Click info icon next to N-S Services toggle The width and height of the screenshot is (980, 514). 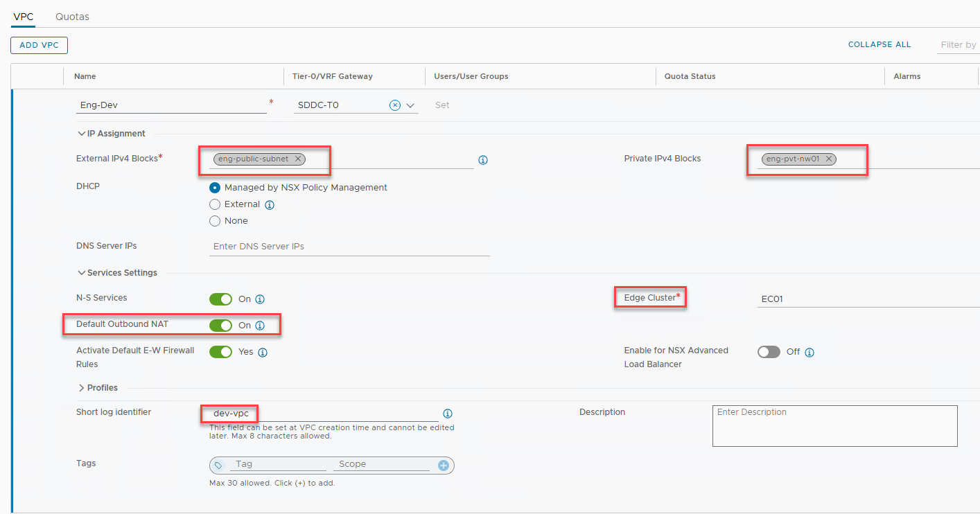click(x=260, y=300)
